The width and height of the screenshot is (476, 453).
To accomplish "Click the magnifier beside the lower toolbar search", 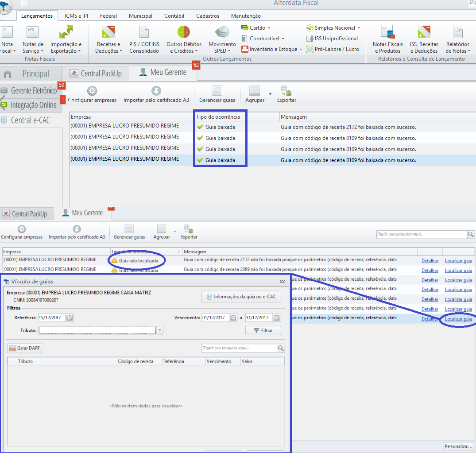I will point(471,234).
